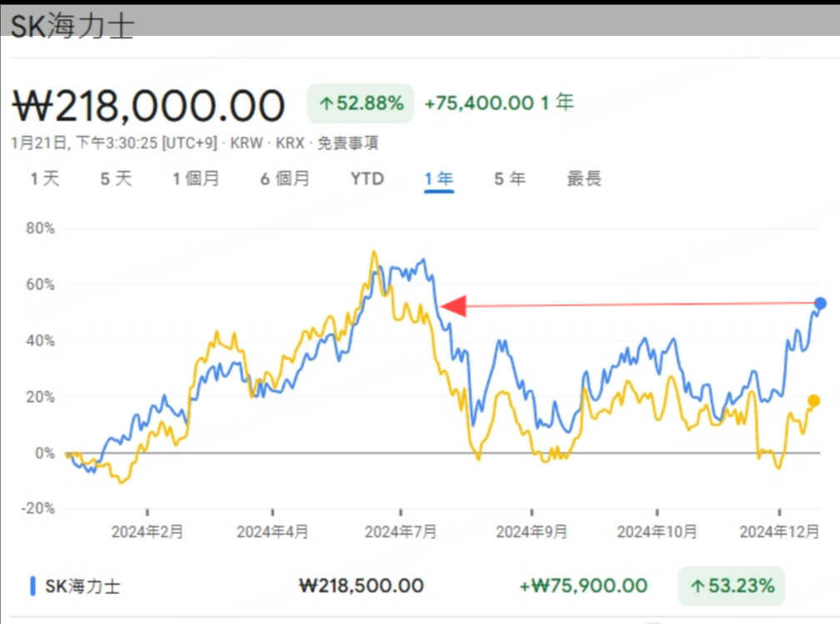840x624 pixels.
Task: Switch chart to 6 個月 range
Action: coord(285,178)
